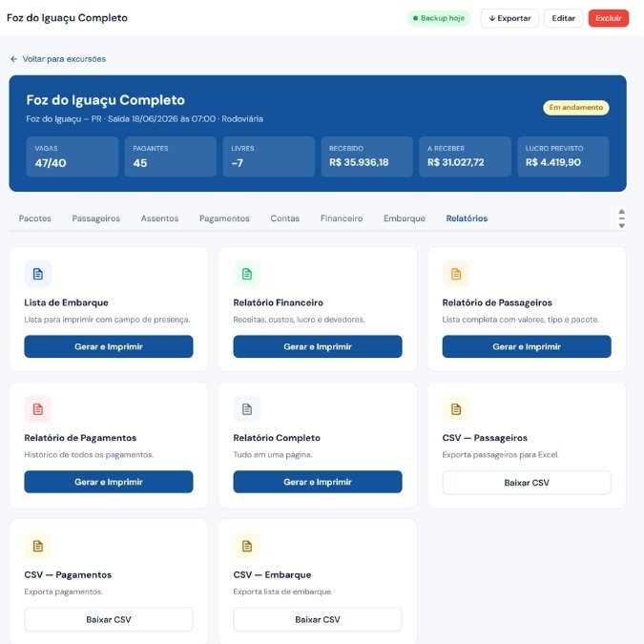Click the Relatório Completo card title
This screenshot has width=644, height=644.
277,438
